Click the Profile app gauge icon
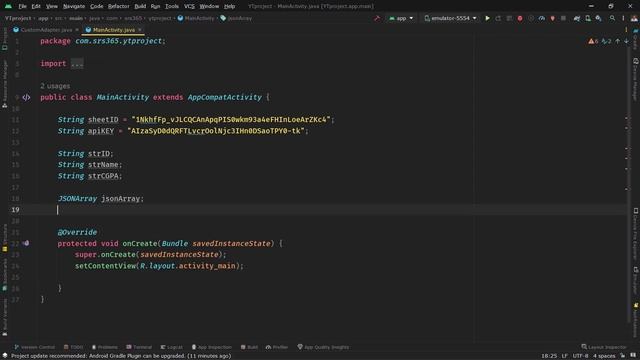The width and height of the screenshot is (640, 360). coord(542,18)
